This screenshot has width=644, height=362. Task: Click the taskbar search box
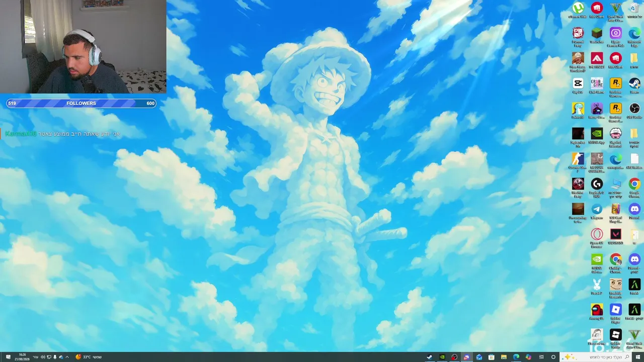596,357
